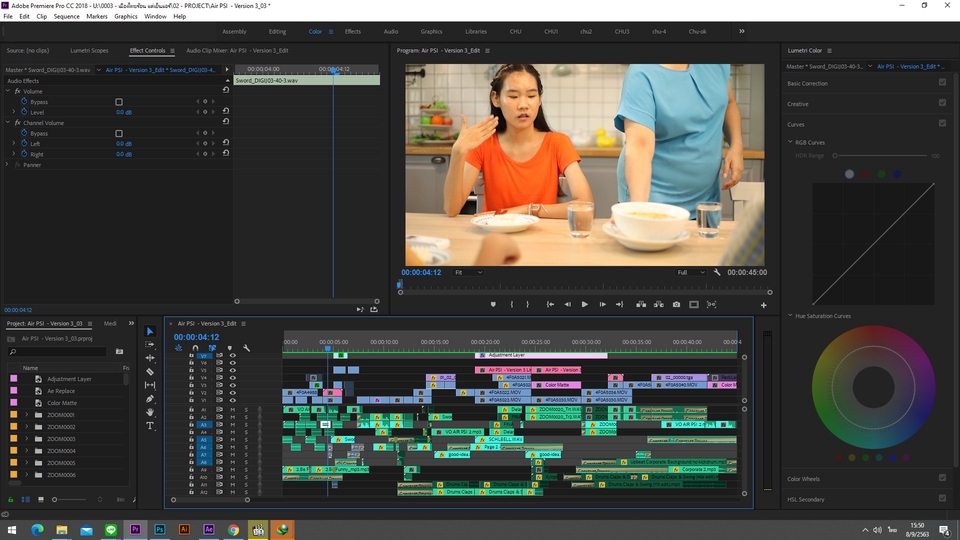Mute audio track A1
960x540 pixels.
(233, 409)
